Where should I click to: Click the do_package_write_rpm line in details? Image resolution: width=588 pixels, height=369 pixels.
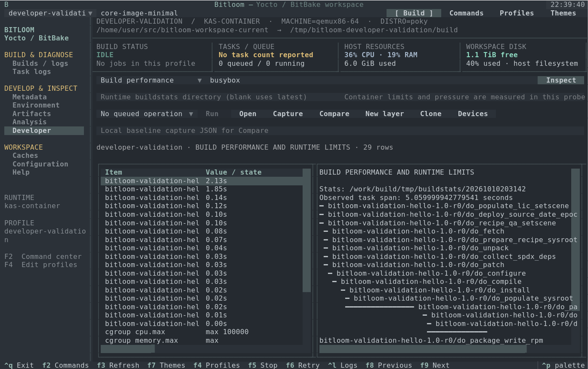(x=431, y=341)
